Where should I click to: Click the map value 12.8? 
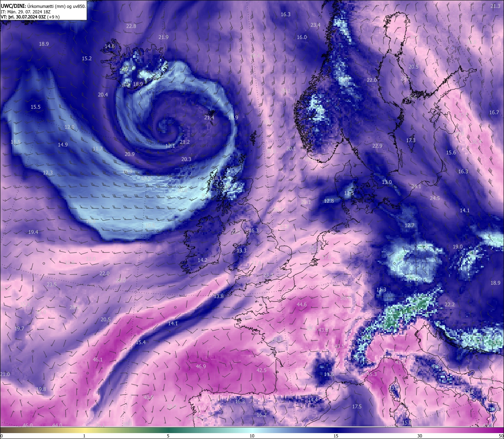pos(329,201)
